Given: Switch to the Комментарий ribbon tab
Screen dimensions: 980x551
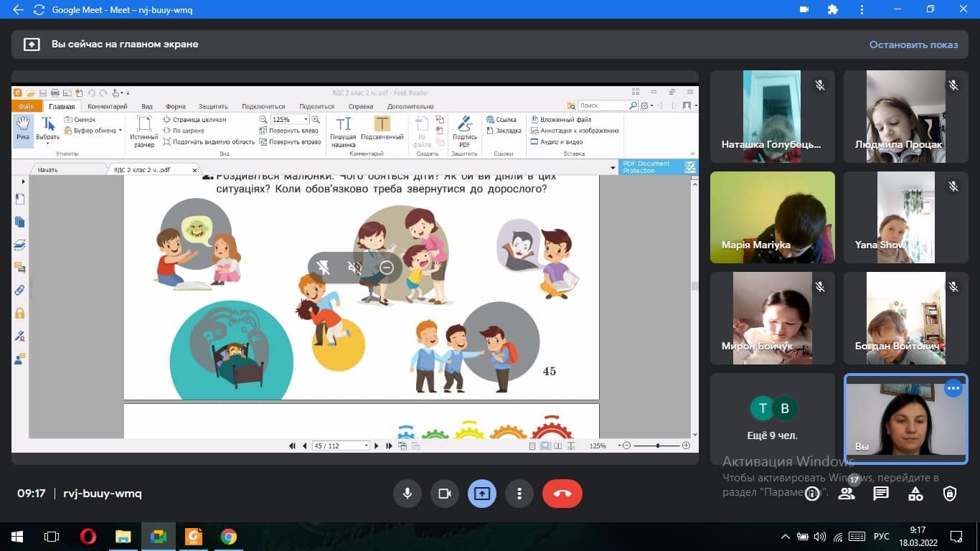Looking at the screenshot, I should 107,107.
